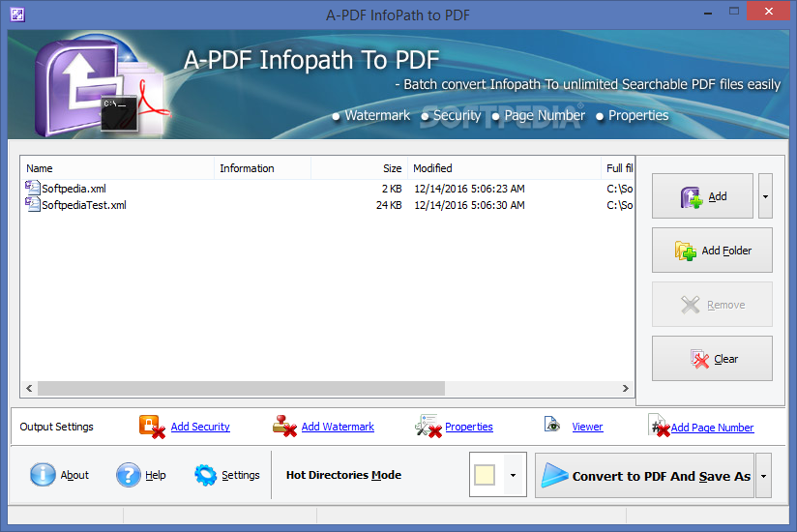Click the Add Watermark stamp icon
The image size is (797, 532).
click(x=284, y=427)
